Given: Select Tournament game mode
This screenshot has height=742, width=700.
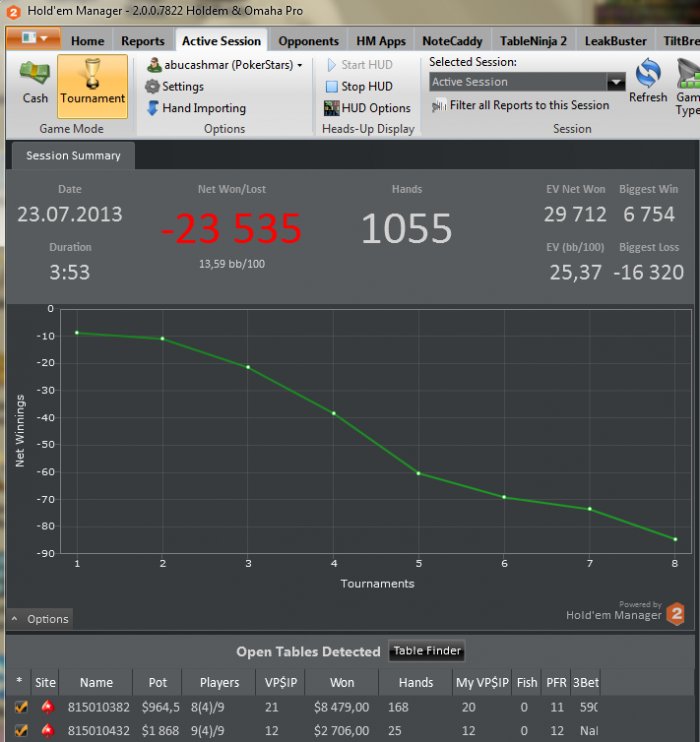Looking at the screenshot, I should [92, 86].
